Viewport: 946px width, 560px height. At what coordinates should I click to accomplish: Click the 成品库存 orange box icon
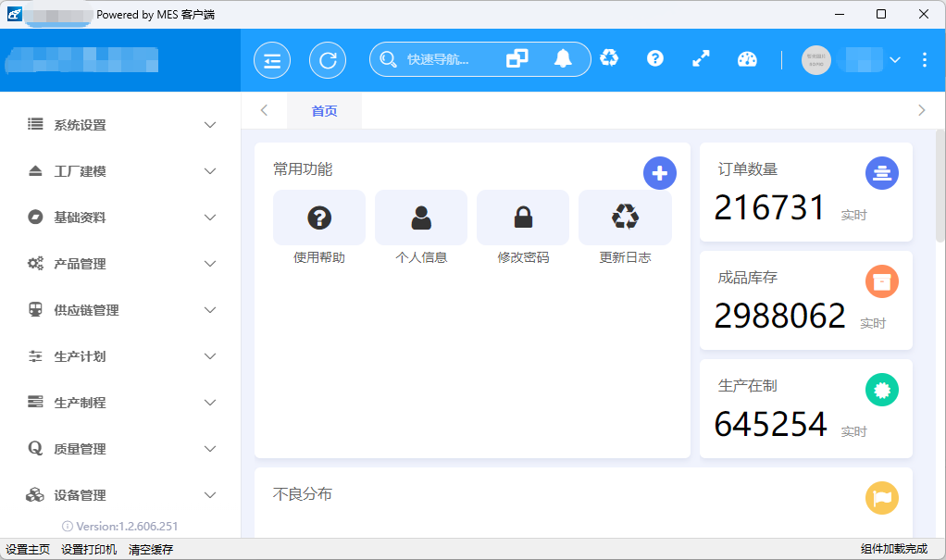882,281
